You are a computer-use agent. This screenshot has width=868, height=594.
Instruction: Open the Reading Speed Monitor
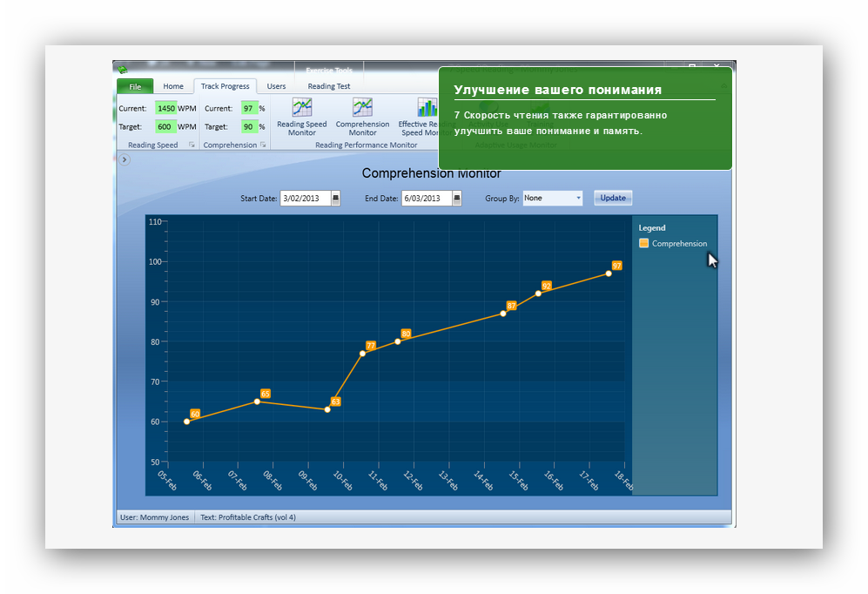coord(302,117)
